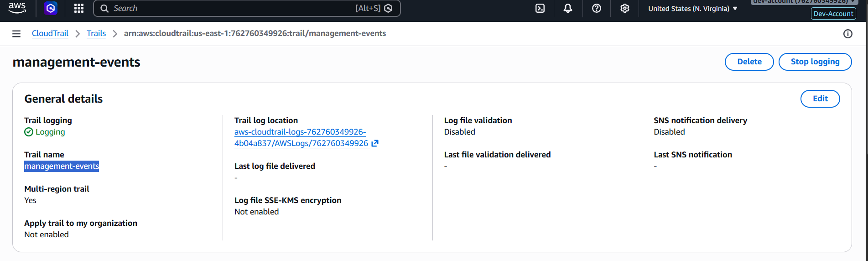This screenshot has height=261, width=868.
Task: Open the AWS services grid menu
Action: coord(79,8)
